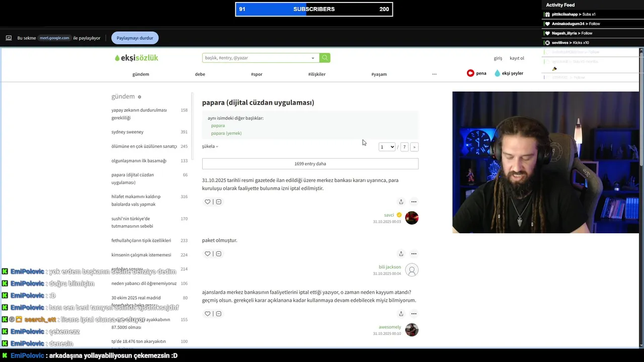Open author bili jackson profile link

coord(390,267)
